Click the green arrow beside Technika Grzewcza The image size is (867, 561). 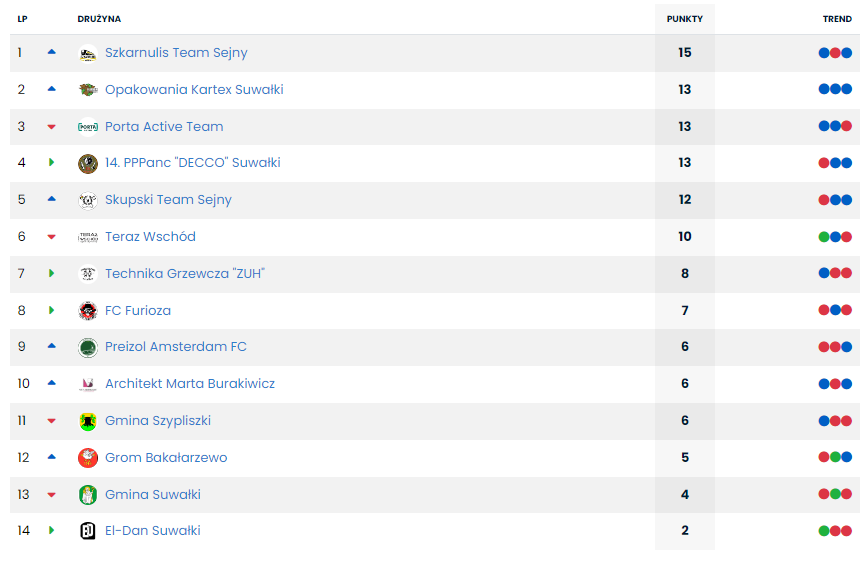click(52, 274)
